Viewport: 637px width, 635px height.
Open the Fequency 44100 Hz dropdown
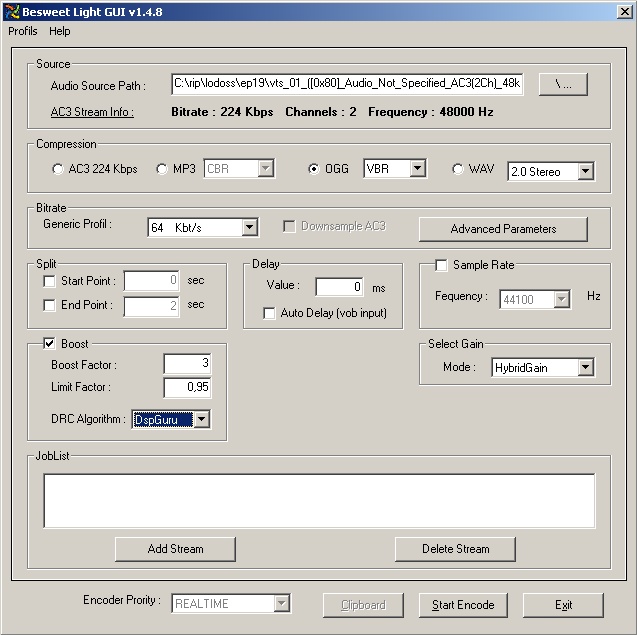tap(535, 299)
